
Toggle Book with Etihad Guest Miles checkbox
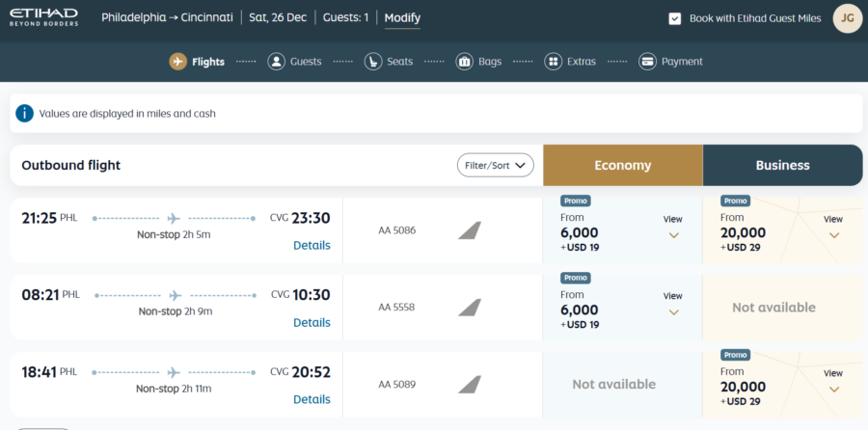click(675, 19)
